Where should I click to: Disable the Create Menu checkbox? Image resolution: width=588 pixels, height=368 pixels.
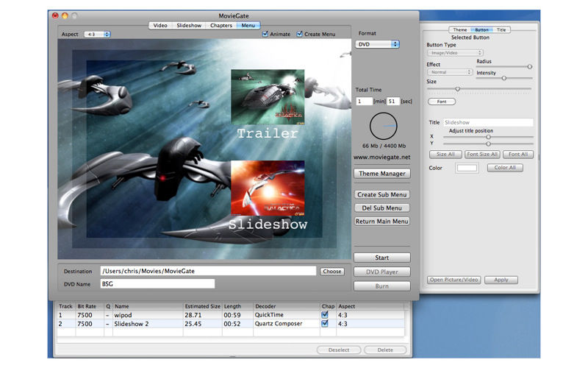point(300,34)
